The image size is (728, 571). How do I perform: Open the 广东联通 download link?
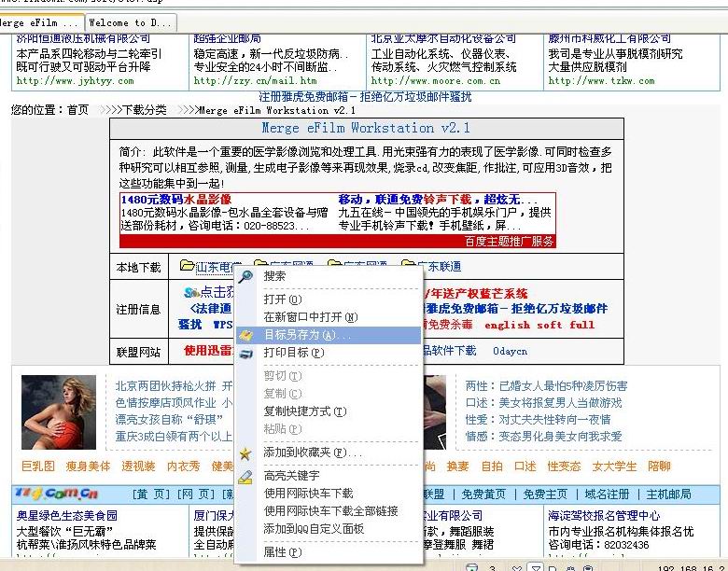pos(439,267)
